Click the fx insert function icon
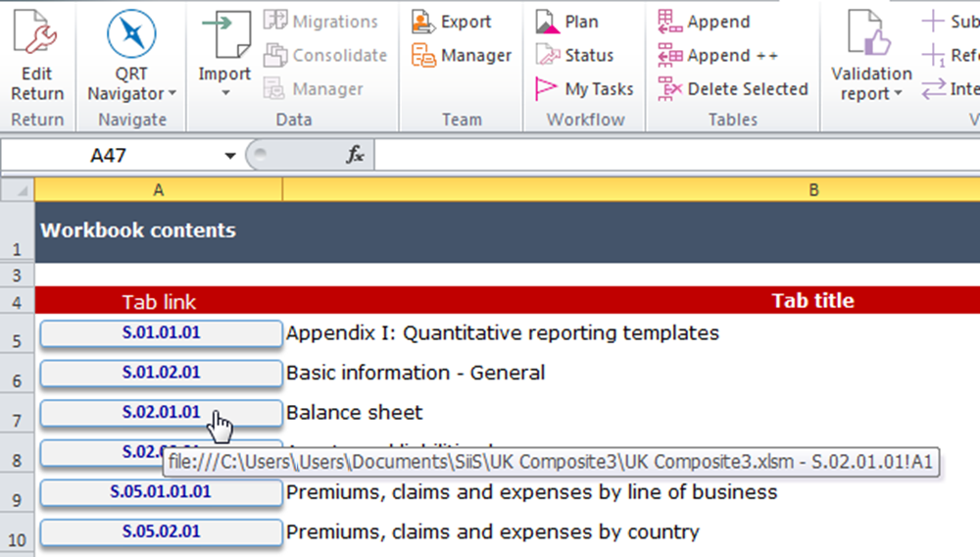Viewport: 980px width, 557px height. tap(355, 154)
